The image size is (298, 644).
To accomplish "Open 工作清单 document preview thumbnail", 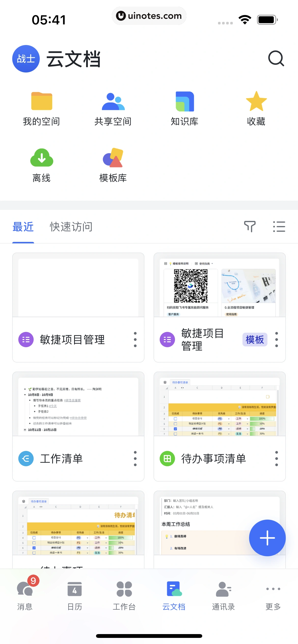I will 78,404.
